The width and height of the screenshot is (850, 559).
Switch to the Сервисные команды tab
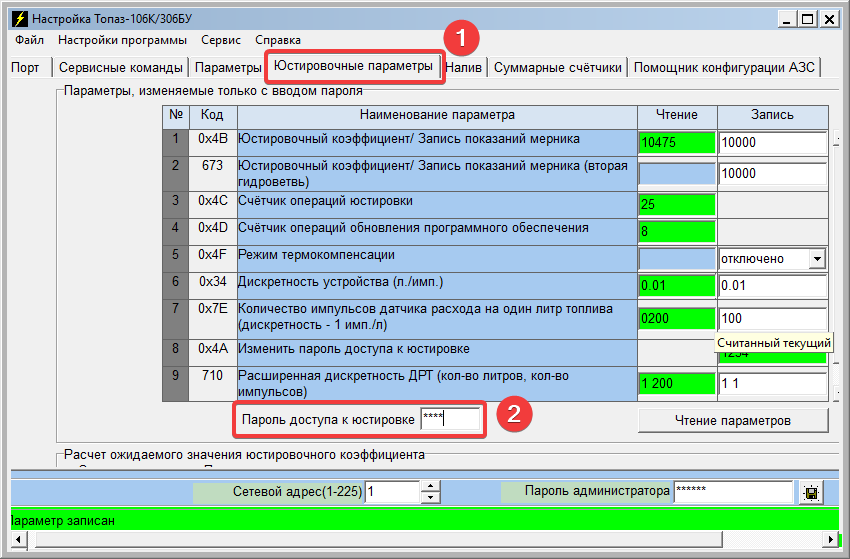point(120,68)
